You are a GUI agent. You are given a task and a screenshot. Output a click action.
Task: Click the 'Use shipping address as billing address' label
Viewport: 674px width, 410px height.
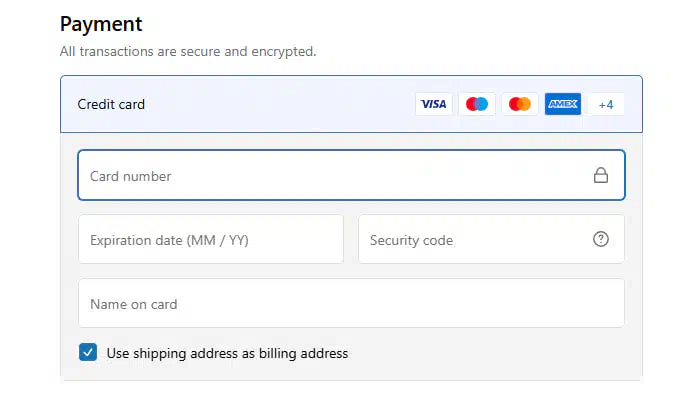pyautogui.click(x=227, y=353)
